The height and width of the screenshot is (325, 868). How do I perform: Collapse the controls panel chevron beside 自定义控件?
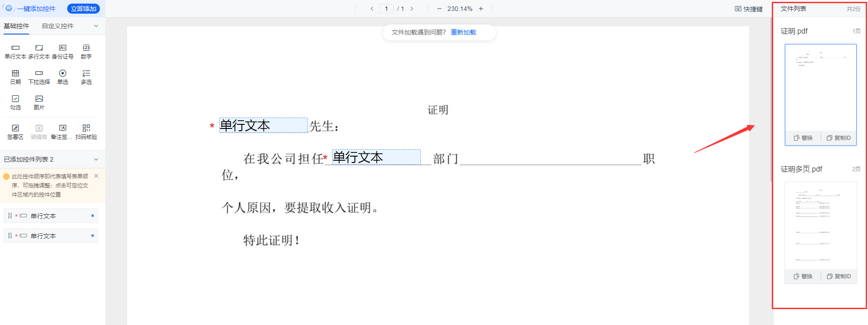click(x=96, y=26)
